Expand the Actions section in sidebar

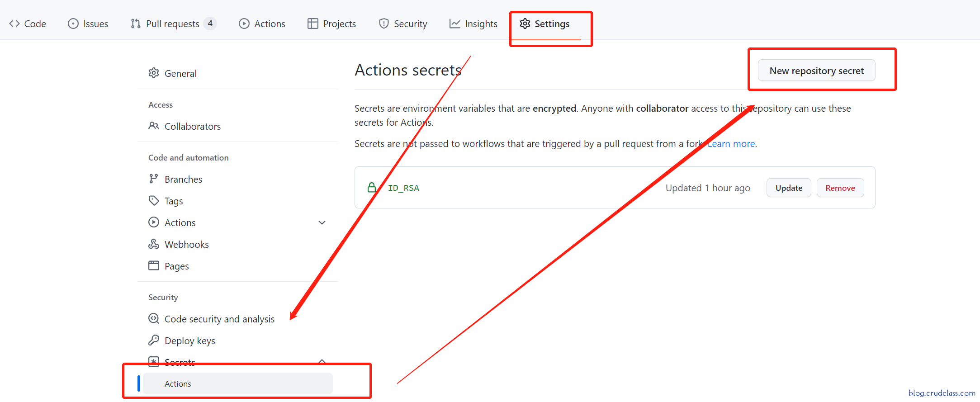tap(322, 222)
